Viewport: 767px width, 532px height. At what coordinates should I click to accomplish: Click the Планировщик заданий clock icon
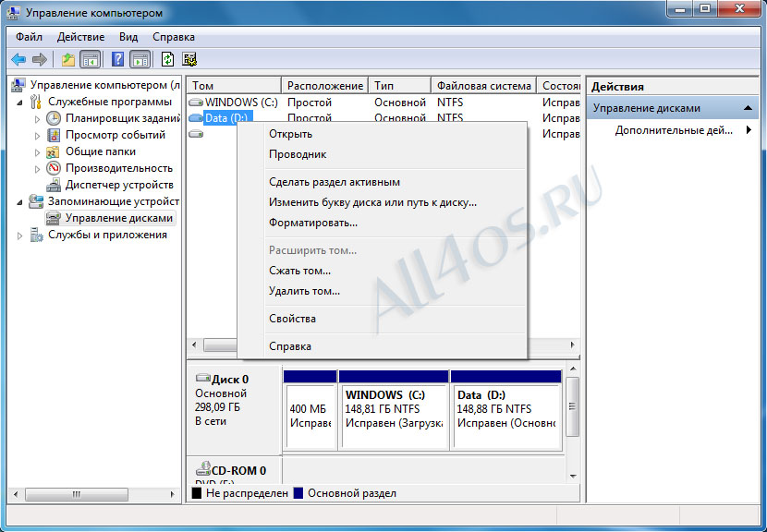[54, 118]
